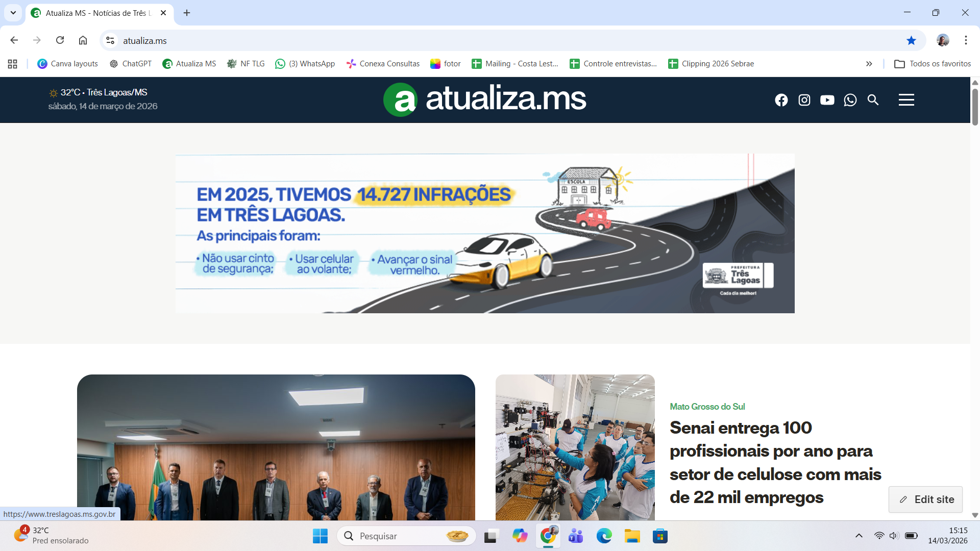Open Microsoft Edge from the taskbar

click(x=604, y=536)
